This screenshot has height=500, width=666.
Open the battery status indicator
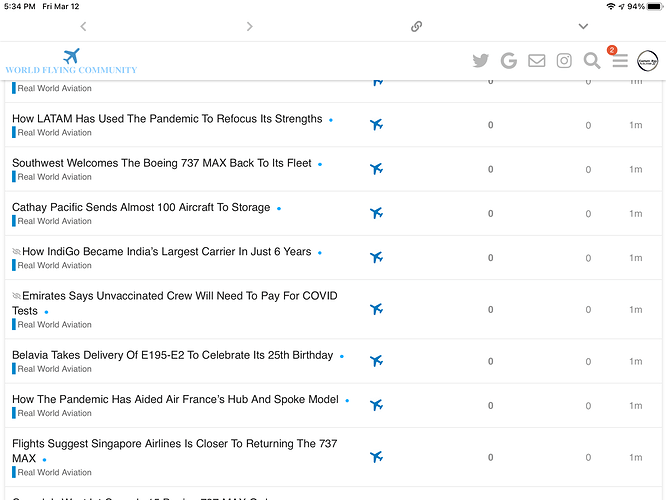pos(654,6)
